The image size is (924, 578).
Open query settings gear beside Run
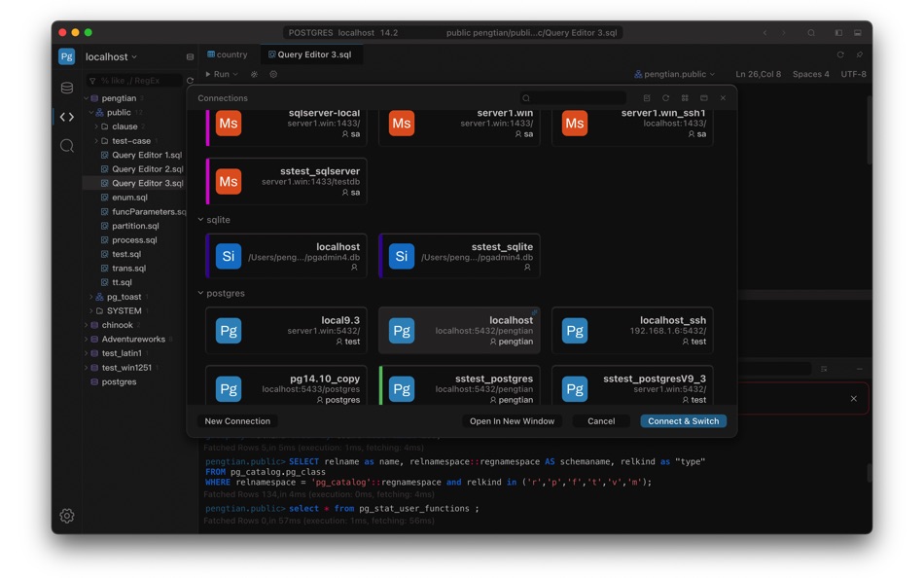[273, 74]
